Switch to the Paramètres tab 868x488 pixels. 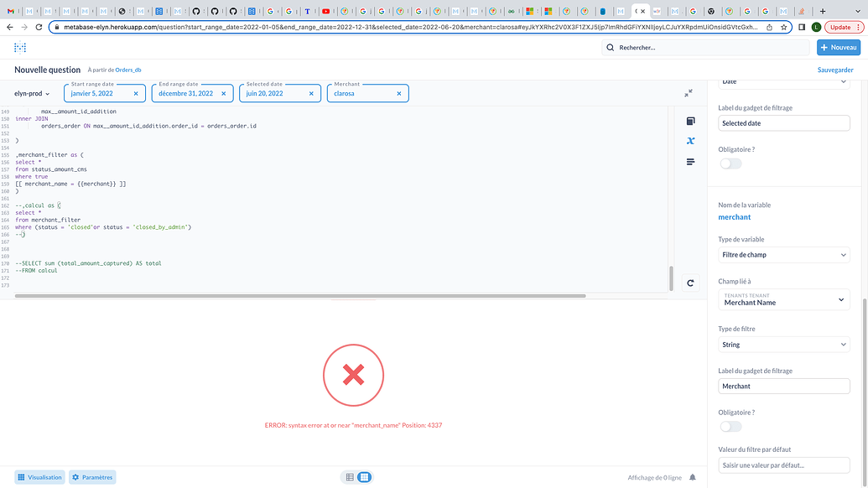pyautogui.click(x=91, y=476)
